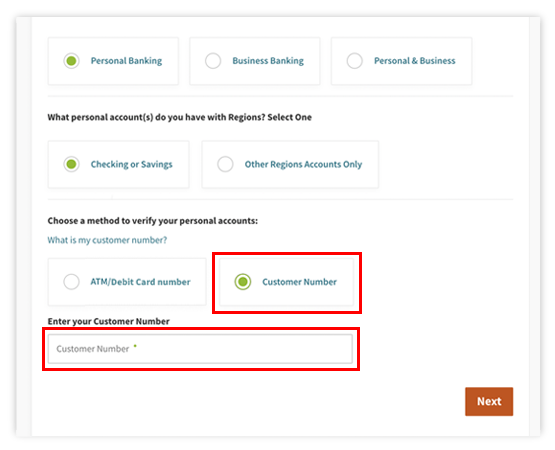Click the "Personal & Business" label text
This screenshot has height=450, width=555.
[414, 61]
